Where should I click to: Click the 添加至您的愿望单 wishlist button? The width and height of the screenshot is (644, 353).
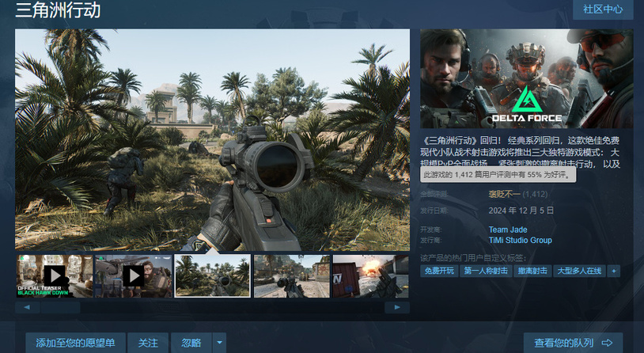(76, 343)
